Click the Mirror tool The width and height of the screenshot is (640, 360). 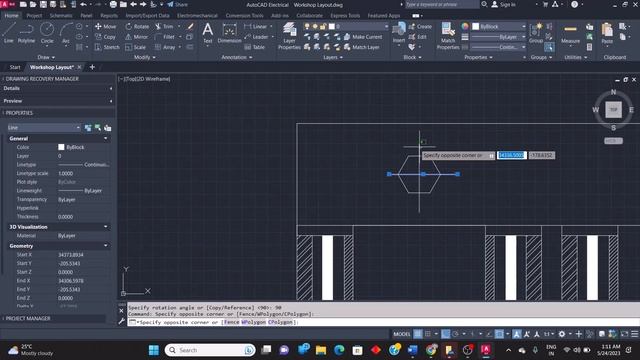tap(136, 37)
